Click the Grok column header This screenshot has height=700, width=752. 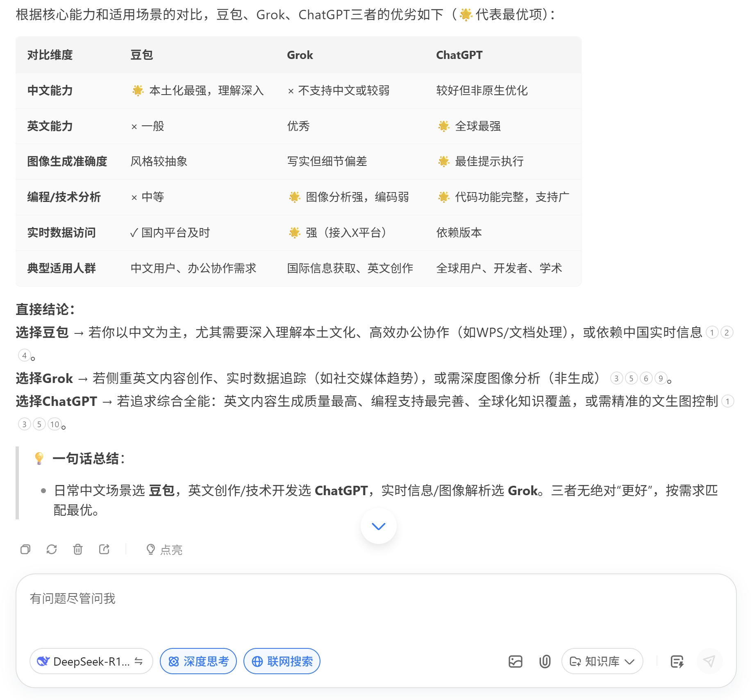(x=300, y=55)
